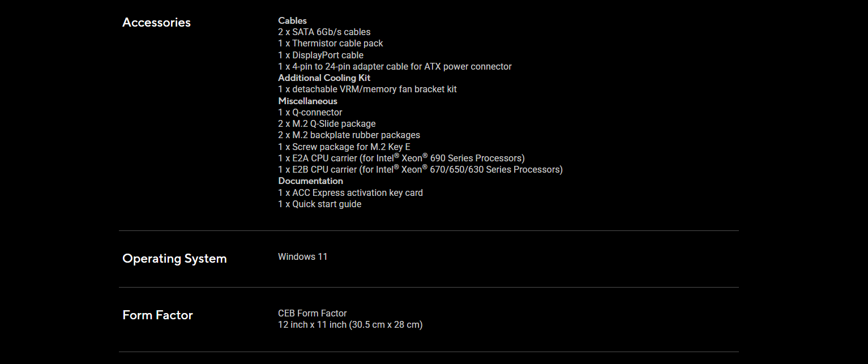Click the Operating System section heading

[174, 259]
